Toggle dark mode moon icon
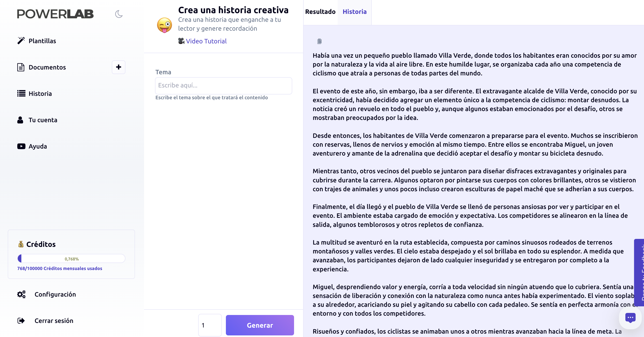This screenshot has width=644, height=337. (119, 14)
